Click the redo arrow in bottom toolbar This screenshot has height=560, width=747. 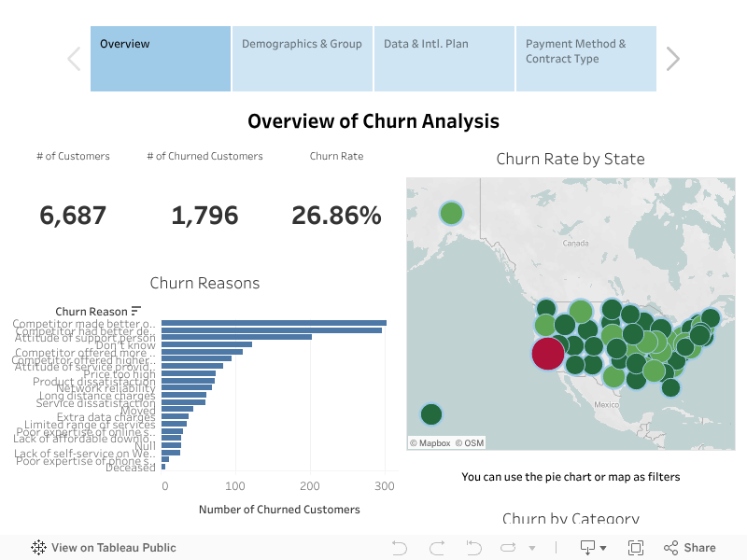[x=436, y=548]
